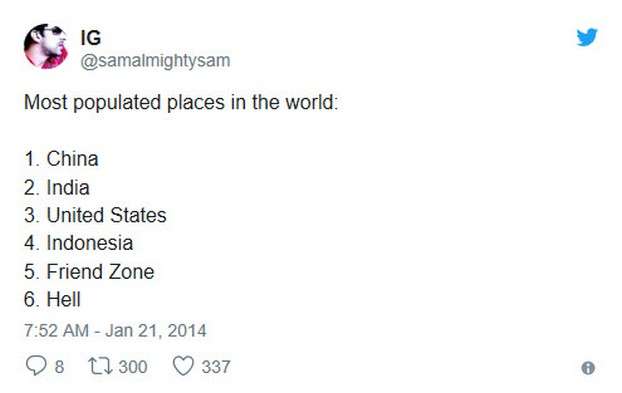Select the '4. Indonesia' list line
The height and width of the screenshot is (393, 622).
click(79, 243)
